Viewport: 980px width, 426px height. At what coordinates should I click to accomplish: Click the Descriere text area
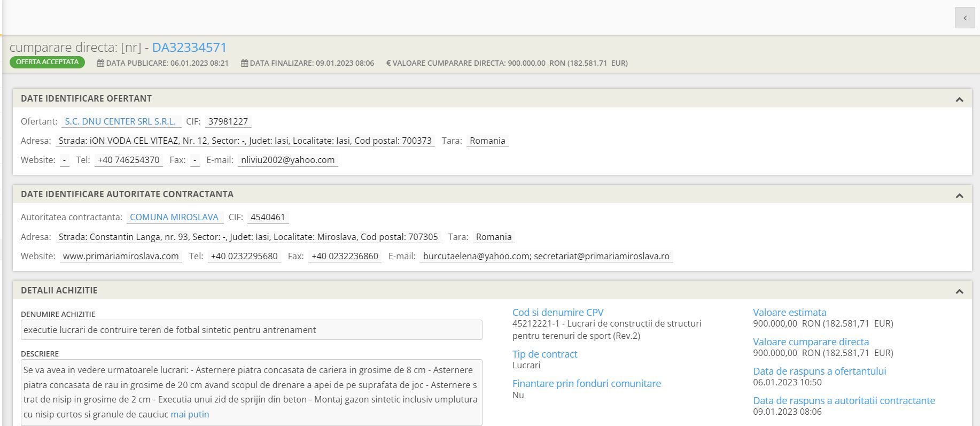click(252, 392)
